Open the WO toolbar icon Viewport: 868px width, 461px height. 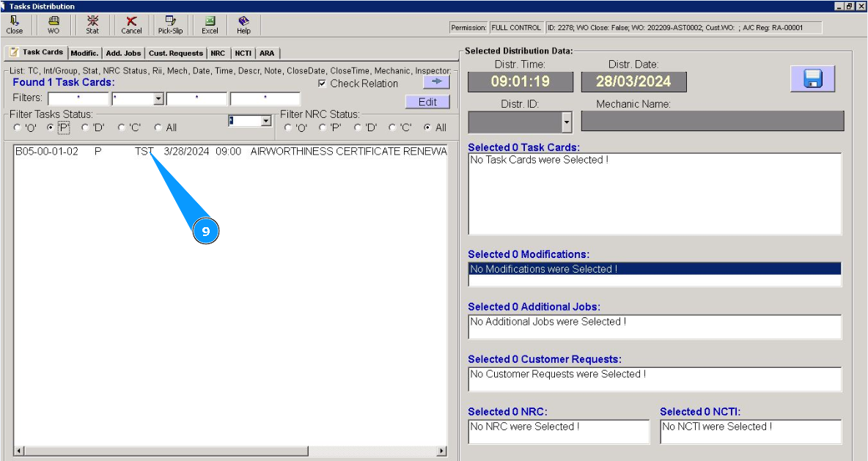(53, 25)
